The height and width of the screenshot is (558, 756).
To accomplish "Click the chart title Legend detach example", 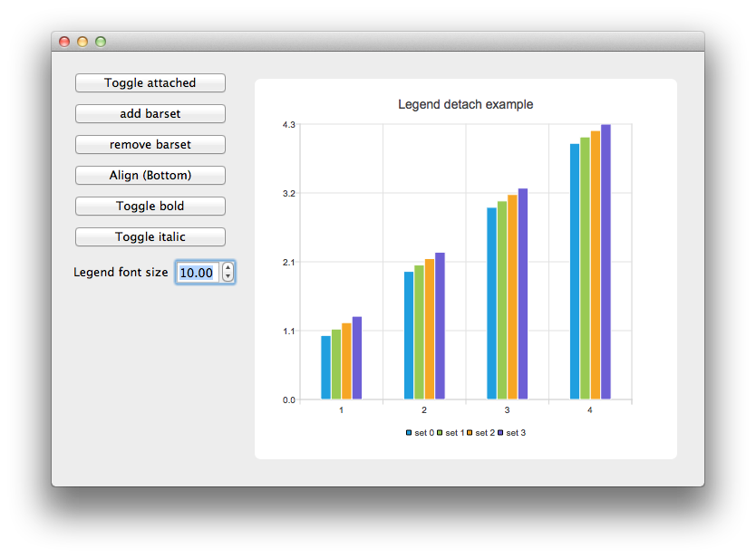I will 465,104.
